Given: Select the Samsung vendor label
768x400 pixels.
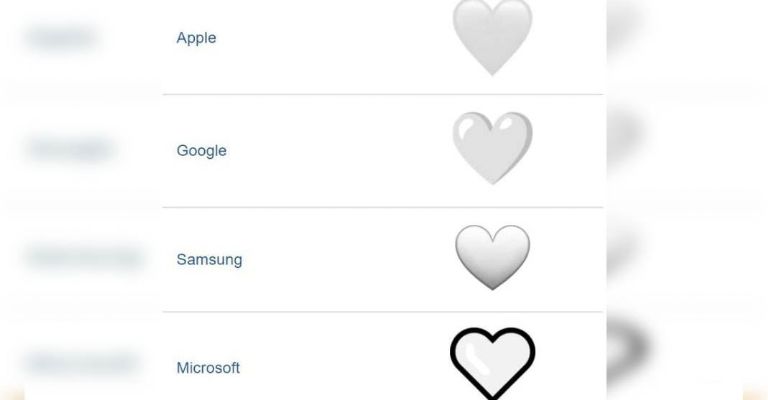Looking at the screenshot, I should point(209,260).
